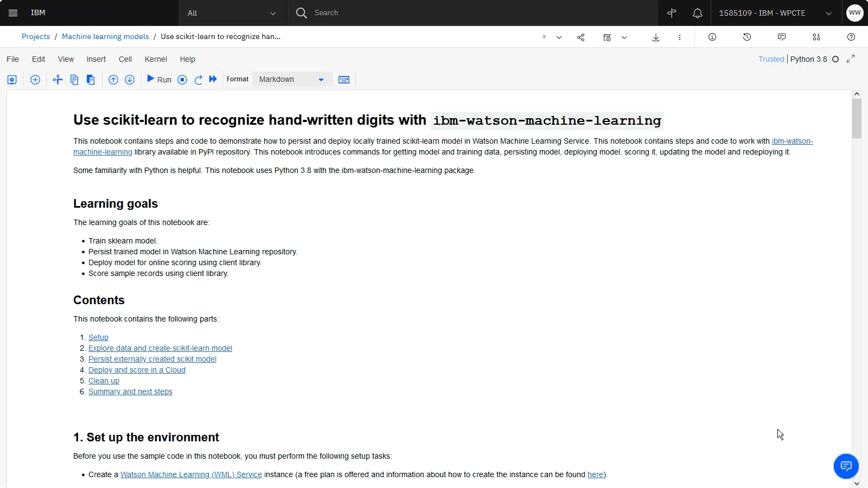Interrupt the kernel with the stop icon
This screenshot has width=868, height=488.
click(182, 80)
